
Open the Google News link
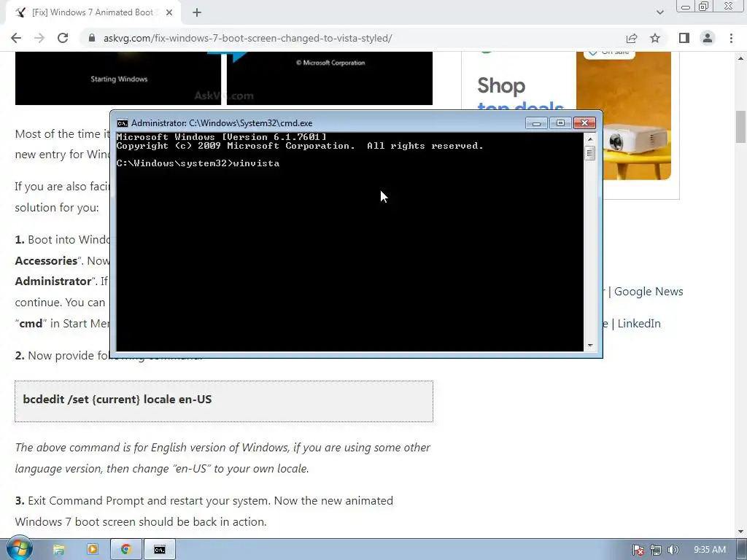tap(649, 292)
